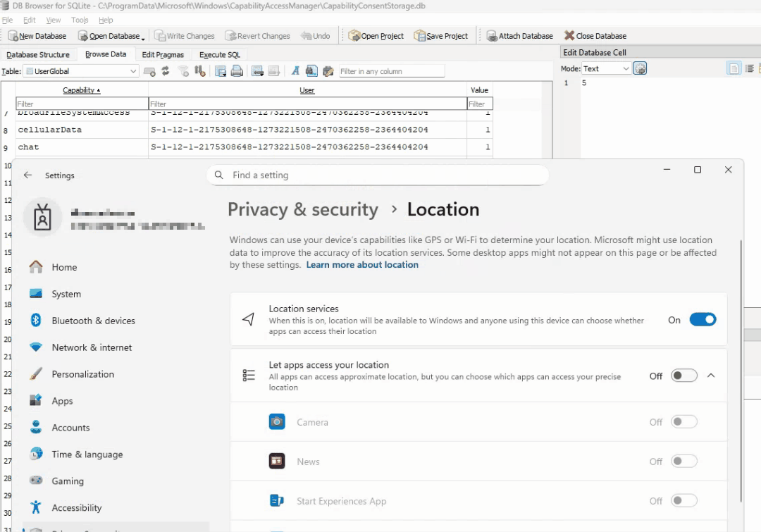This screenshot has height=532, width=761.
Task: Click the Save Project icon
Action: (x=420, y=35)
